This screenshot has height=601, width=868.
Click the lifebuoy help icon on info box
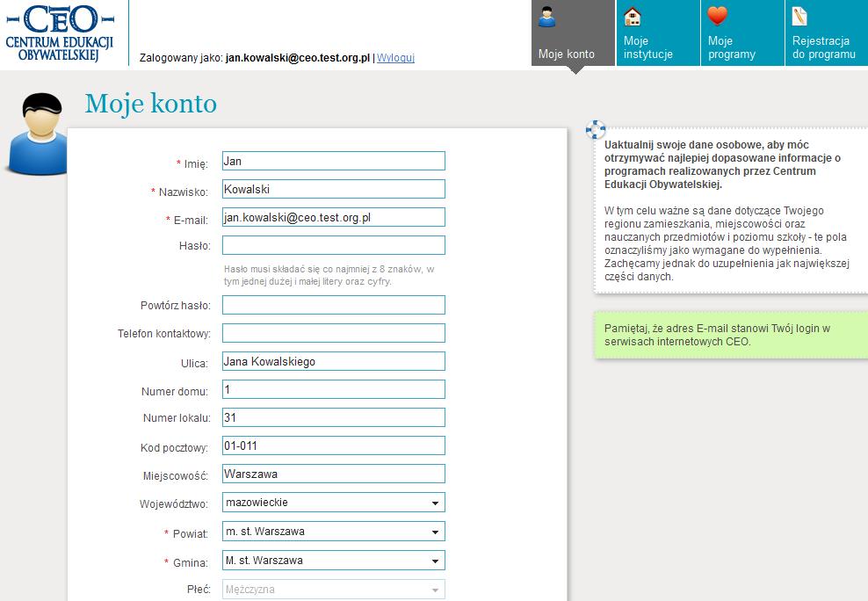coord(596,129)
